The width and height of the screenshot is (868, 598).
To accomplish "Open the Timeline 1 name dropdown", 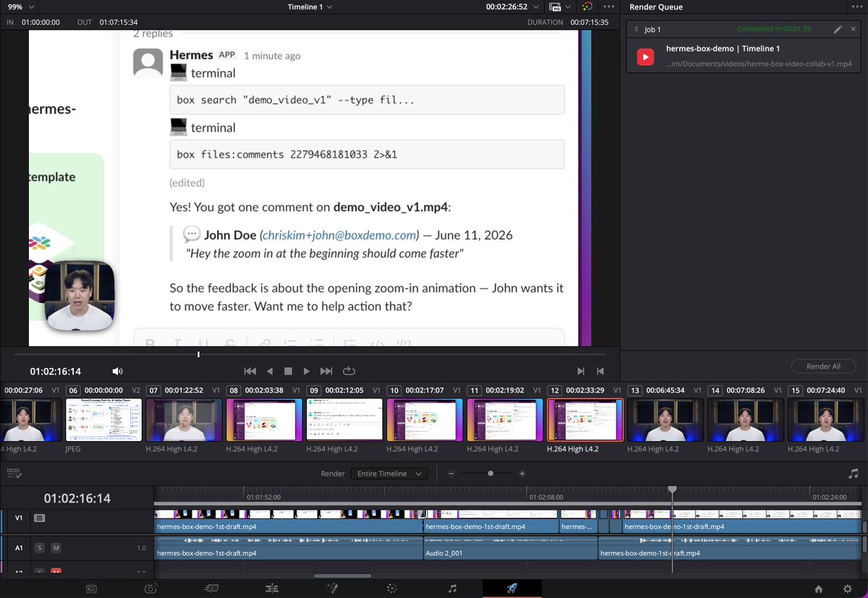I will click(310, 7).
